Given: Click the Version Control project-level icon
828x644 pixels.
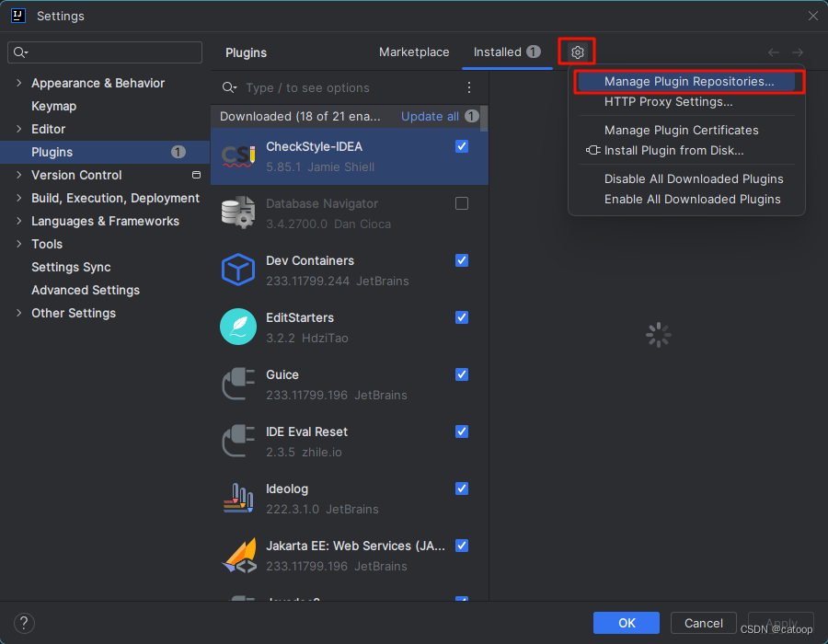Looking at the screenshot, I should click(x=197, y=175).
